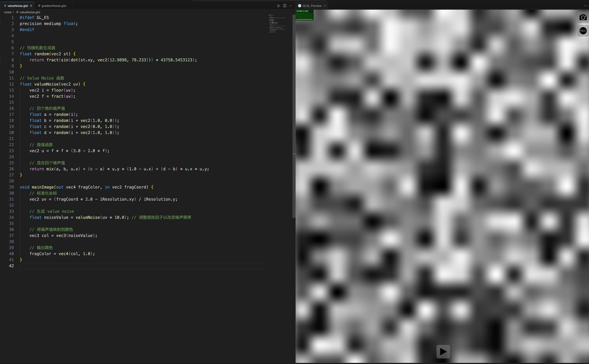Click 'return mix(a, b, u.x)' line
Image resolution: width=589 pixels, height=364 pixels.
119,169
